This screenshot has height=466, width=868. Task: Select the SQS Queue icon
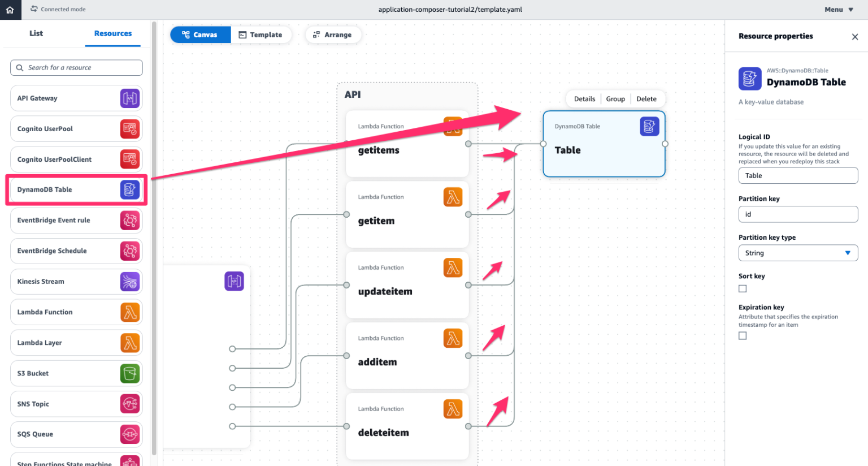point(129,434)
